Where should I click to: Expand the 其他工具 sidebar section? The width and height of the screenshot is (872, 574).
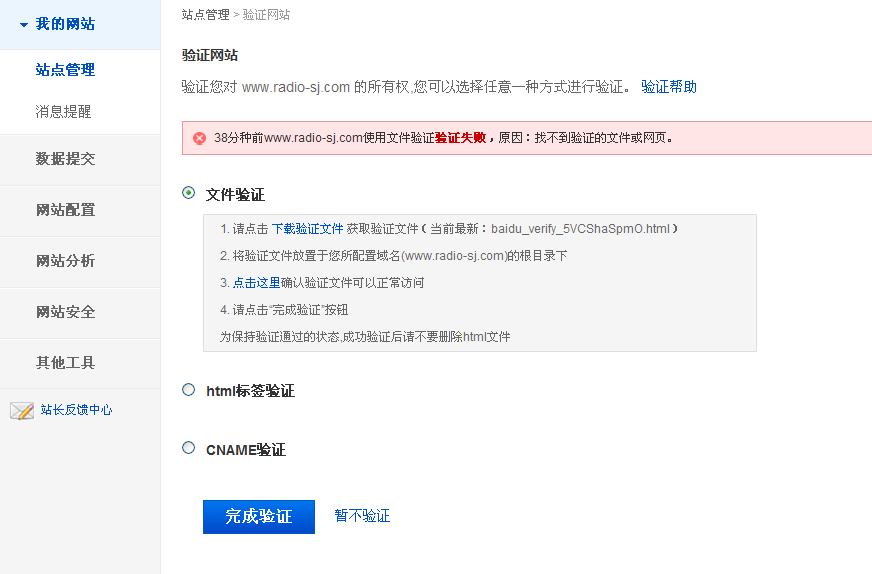pyautogui.click(x=65, y=363)
